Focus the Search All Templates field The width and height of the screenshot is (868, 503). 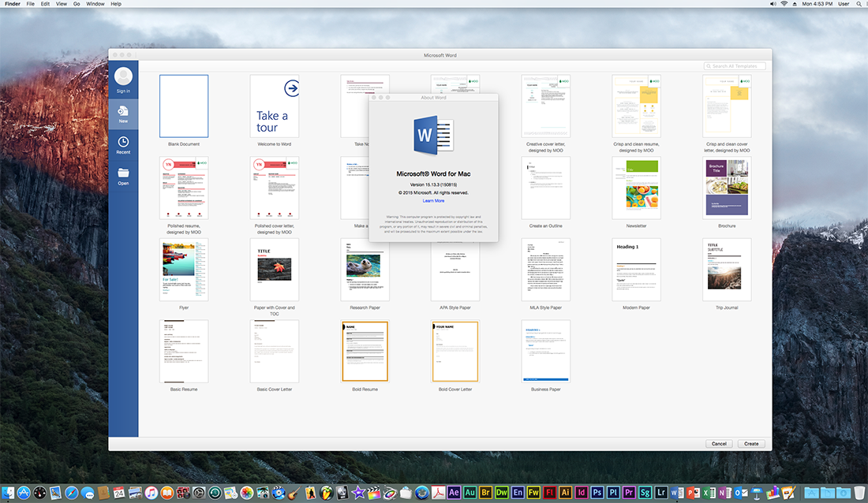tap(735, 66)
